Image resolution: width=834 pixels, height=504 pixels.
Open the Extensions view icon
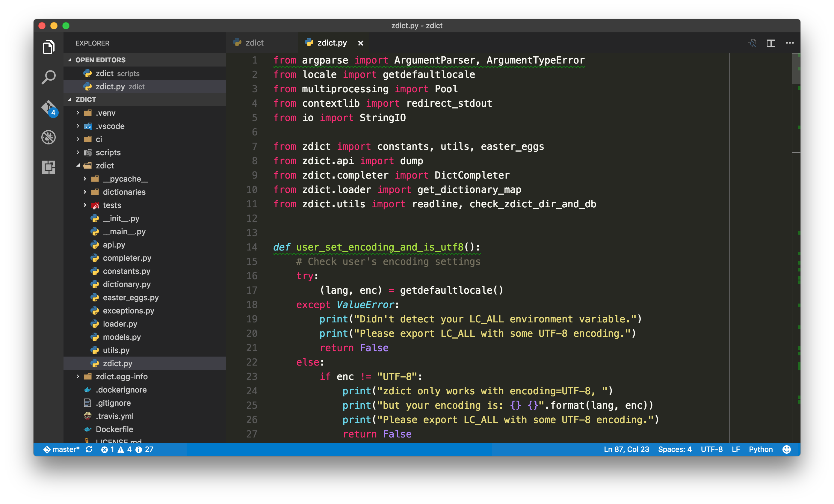tap(49, 167)
